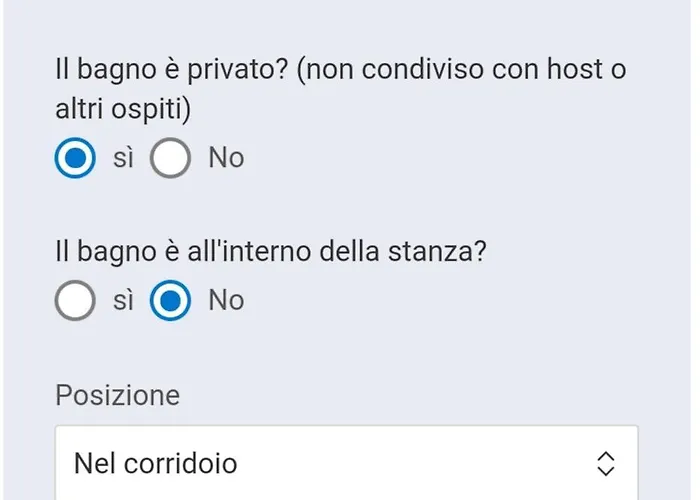Image resolution: width=700 pixels, height=500 pixels.
Task: Click the 'Nel corridoio' selected value text
Action: point(155,463)
